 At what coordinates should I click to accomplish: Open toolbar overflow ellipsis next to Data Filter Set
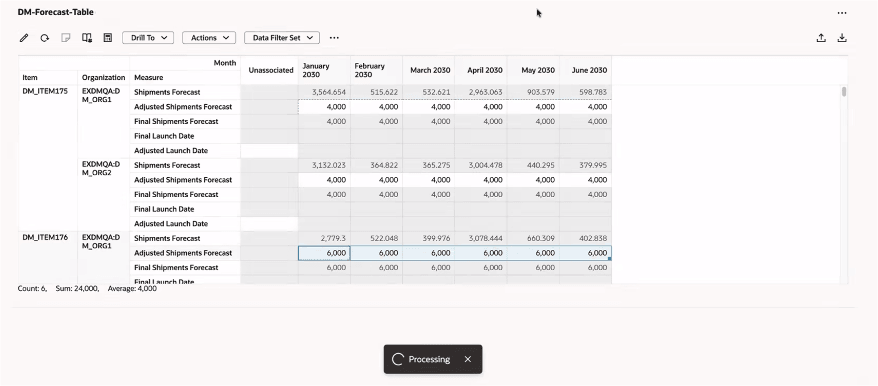click(334, 38)
